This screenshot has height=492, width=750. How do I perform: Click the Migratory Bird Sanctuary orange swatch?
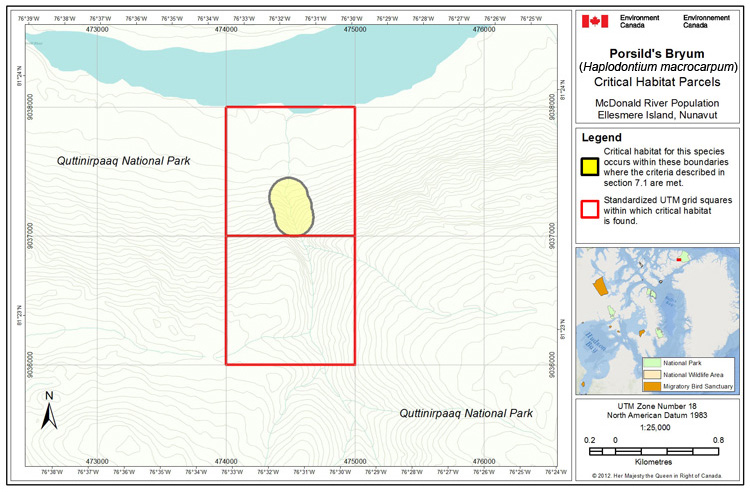point(651,386)
